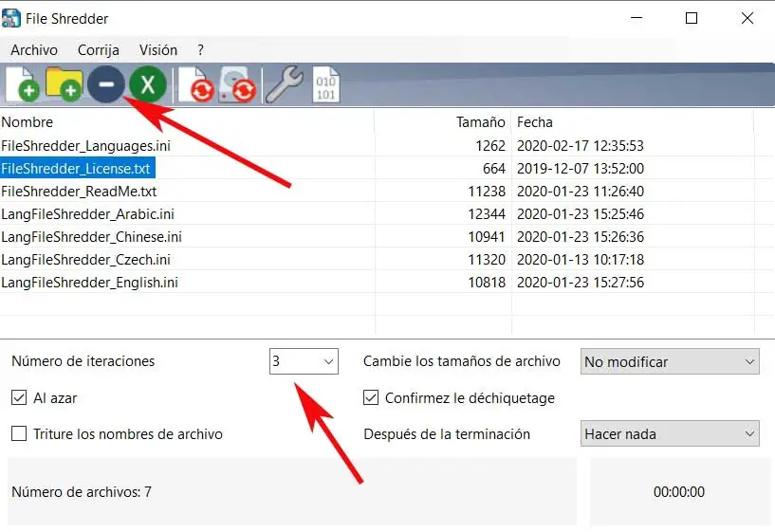Open Número de iteraciones dropdown
The width and height of the screenshot is (775, 532).
(304, 361)
